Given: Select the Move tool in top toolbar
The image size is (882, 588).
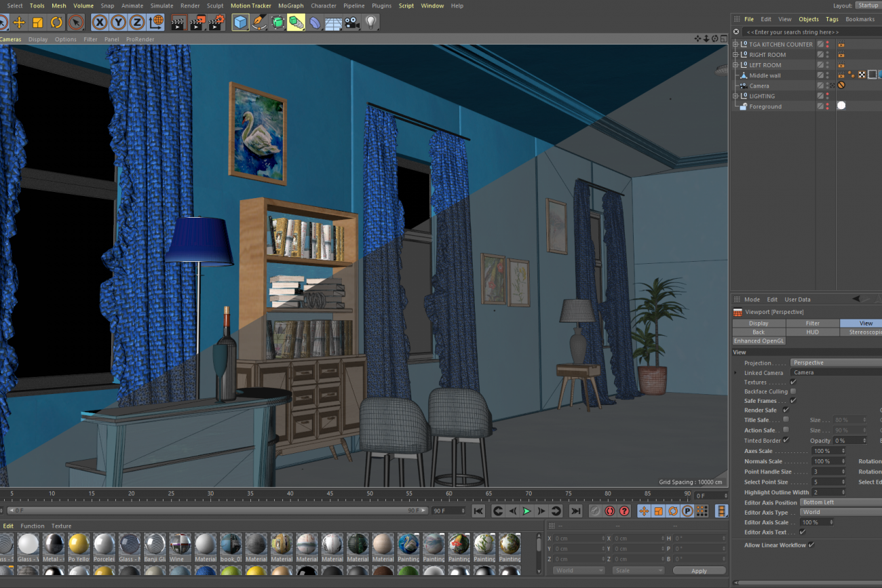Looking at the screenshot, I should (19, 22).
